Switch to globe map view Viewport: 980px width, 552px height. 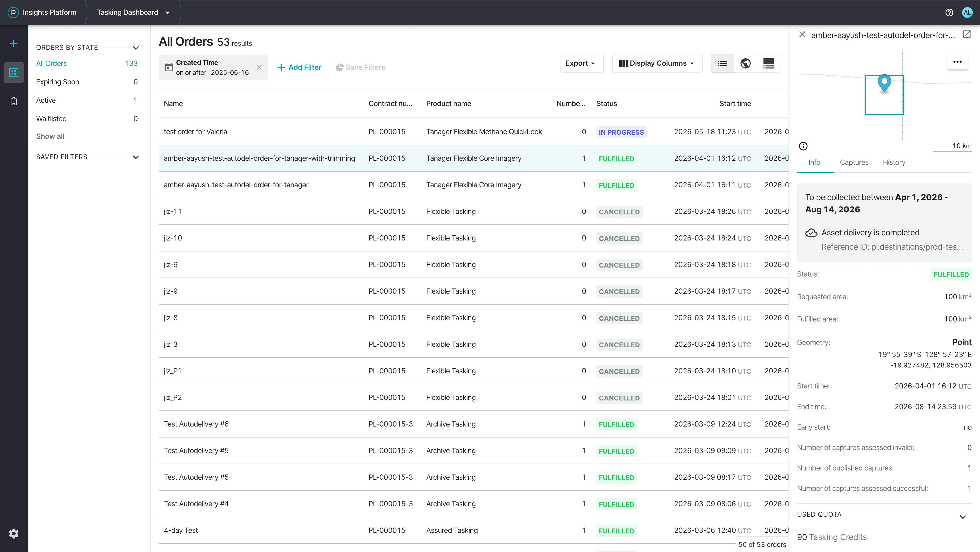point(746,64)
